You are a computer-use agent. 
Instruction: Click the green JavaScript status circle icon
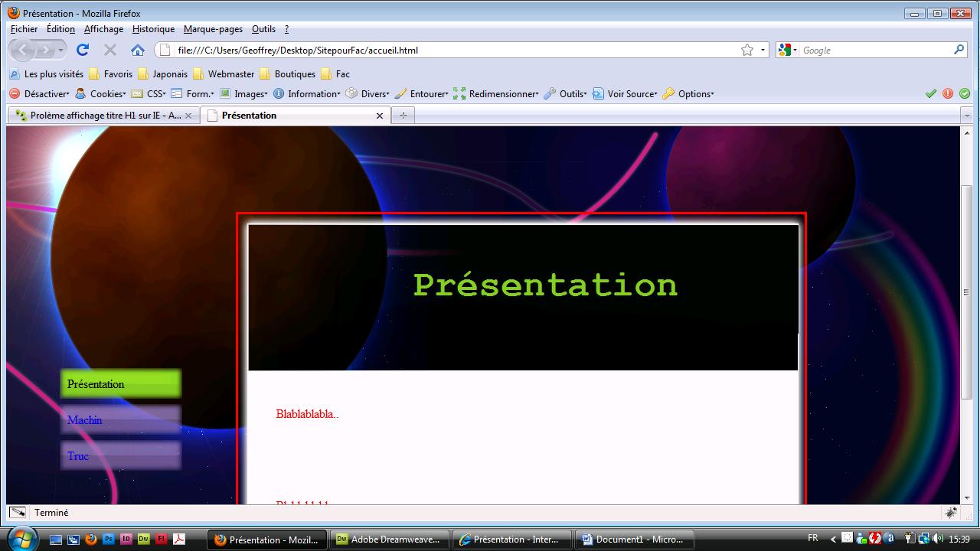pos(965,93)
